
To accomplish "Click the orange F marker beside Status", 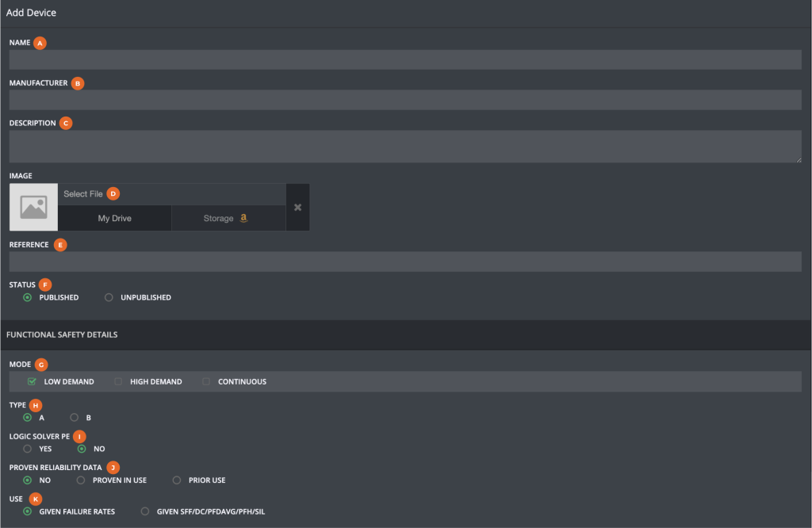I will (x=45, y=284).
